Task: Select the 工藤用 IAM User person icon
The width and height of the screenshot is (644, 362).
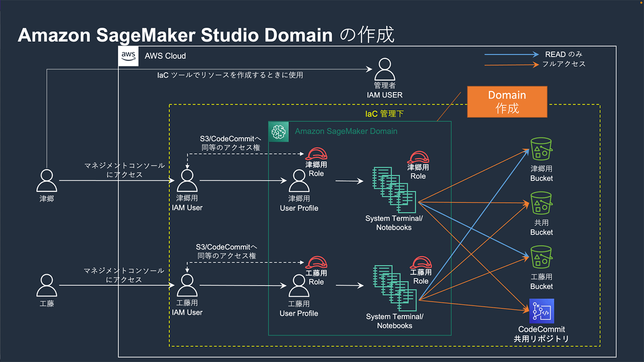Action: pyautogui.click(x=187, y=286)
